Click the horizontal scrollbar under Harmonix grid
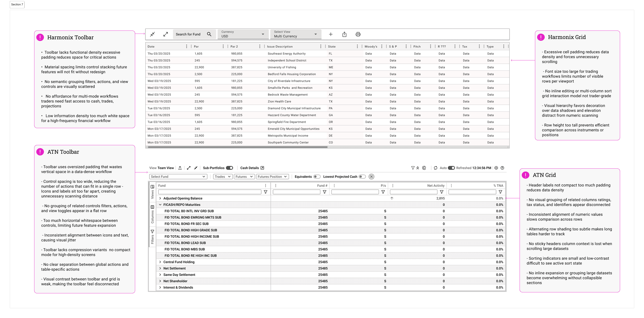This screenshot has height=318, width=644. click(238, 147)
